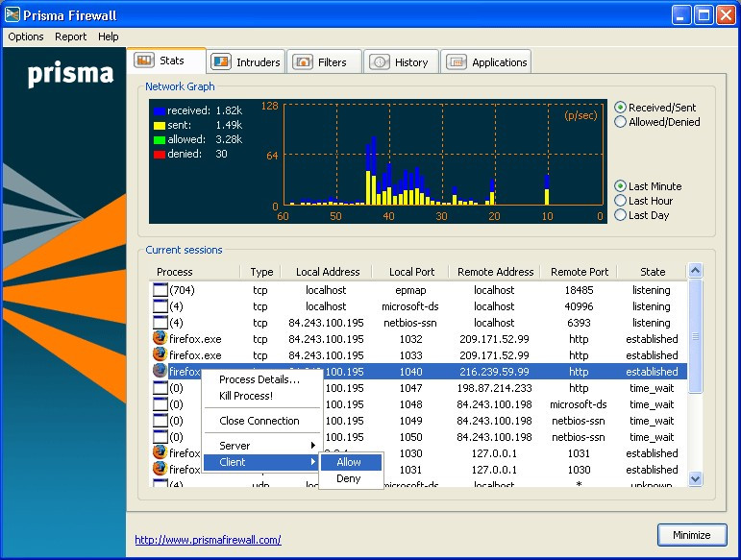
Task: Click the Intruders tab icon
Action: coord(221,62)
